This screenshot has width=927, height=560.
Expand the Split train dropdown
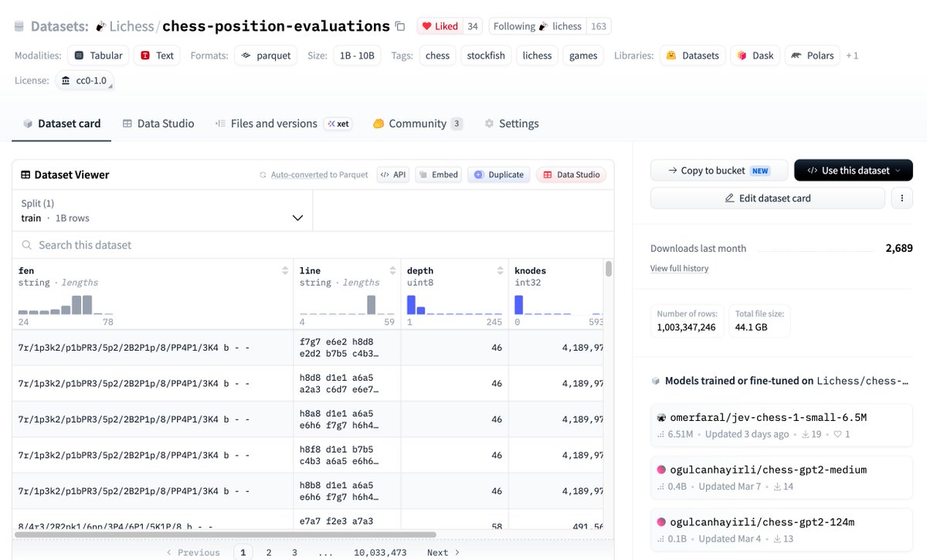pyautogui.click(x=162, y=211)
